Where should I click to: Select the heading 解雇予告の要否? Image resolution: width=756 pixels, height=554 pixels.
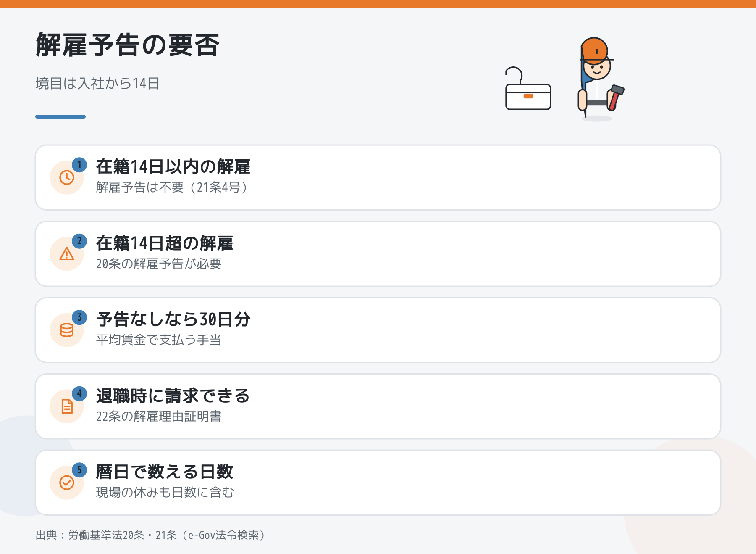coord(128,45)
